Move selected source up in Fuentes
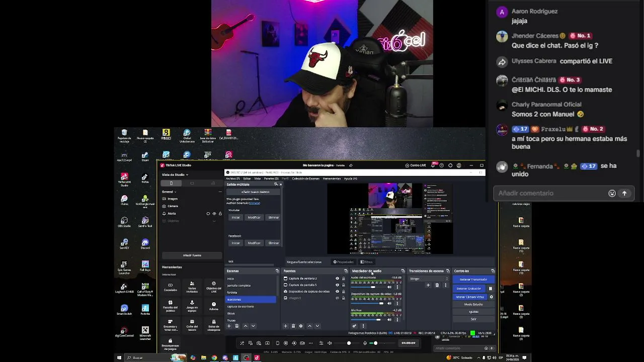Image resolution: width=644 pixels, height=362 pixels. click(x=309, y=326)
